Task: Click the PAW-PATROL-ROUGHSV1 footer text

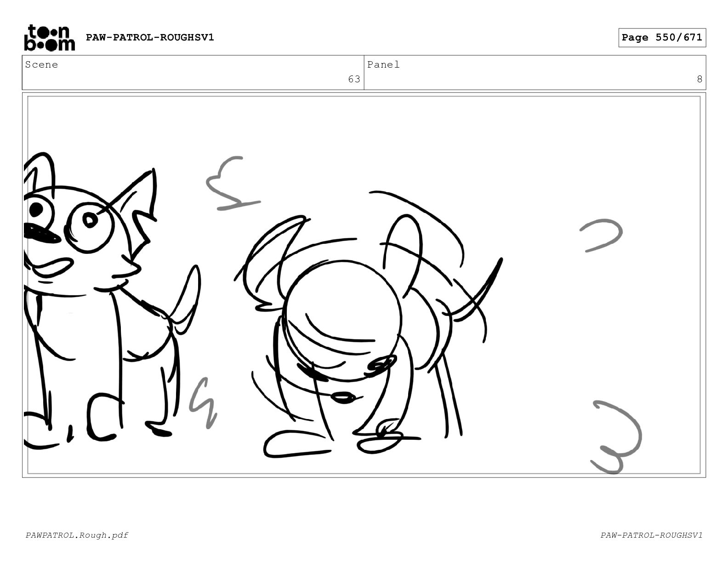Action: click(x=651, y=535)
